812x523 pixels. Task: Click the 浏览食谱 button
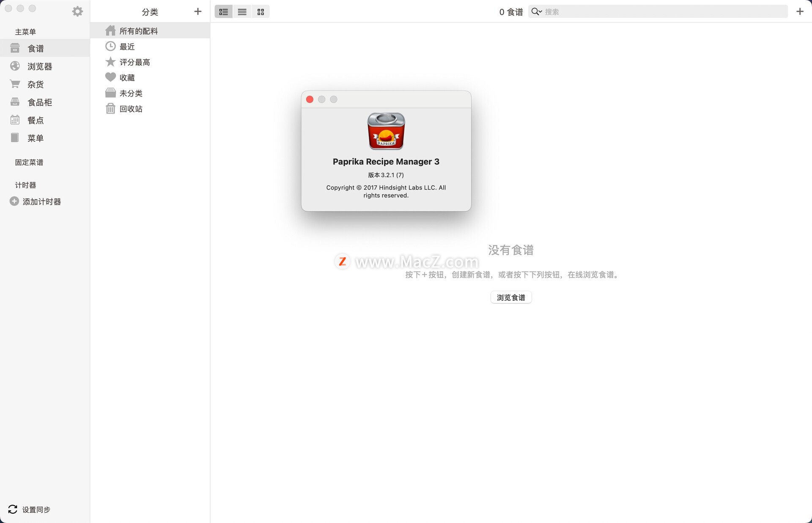[511, 297]
